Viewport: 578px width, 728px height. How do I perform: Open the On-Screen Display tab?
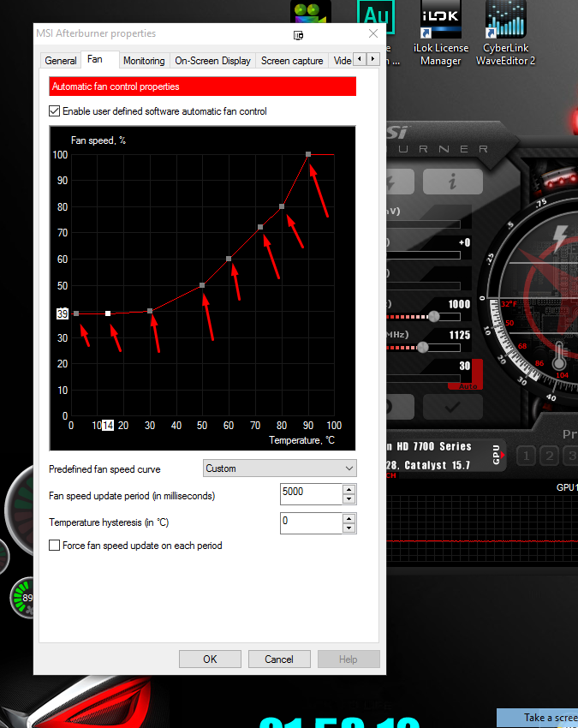point(212,61)
